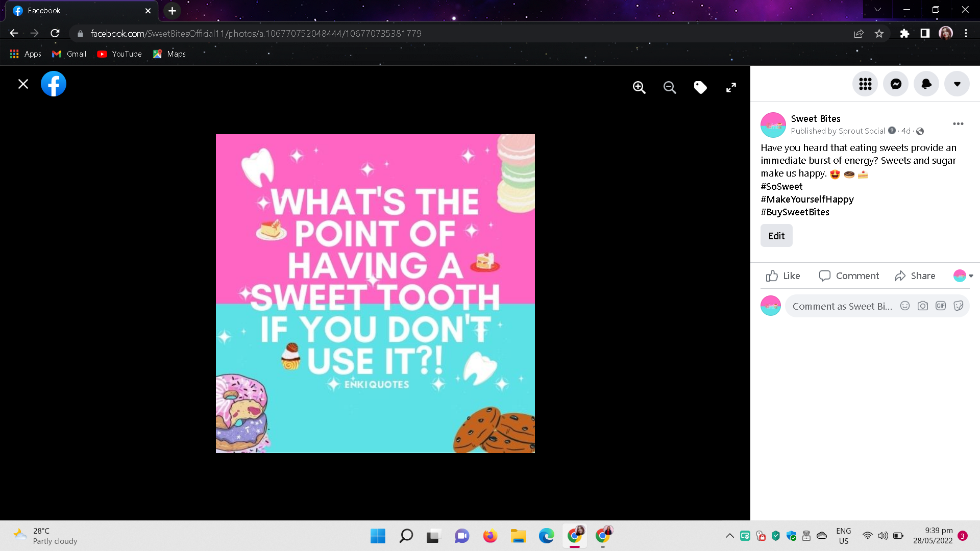This screenshot has height=551, width=980.
Task: Open Facebook notifications bell
Action: pos(926,84)
